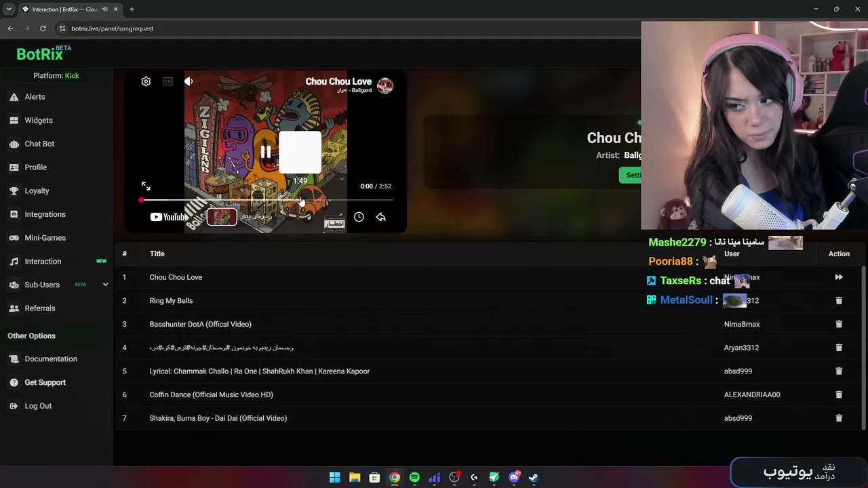
Task: Select Interaction in the sidebar
Action: [x=43, y=261]
